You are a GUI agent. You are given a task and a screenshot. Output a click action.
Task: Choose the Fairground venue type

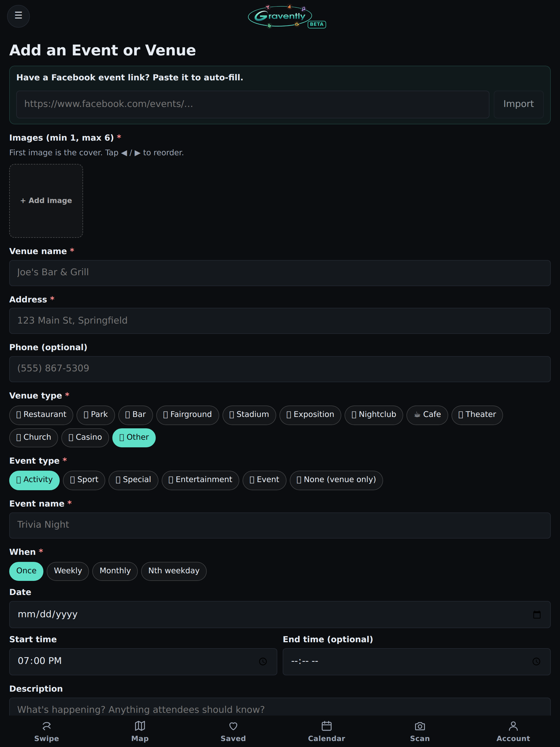pyautogui.click(x=187, y=415)
